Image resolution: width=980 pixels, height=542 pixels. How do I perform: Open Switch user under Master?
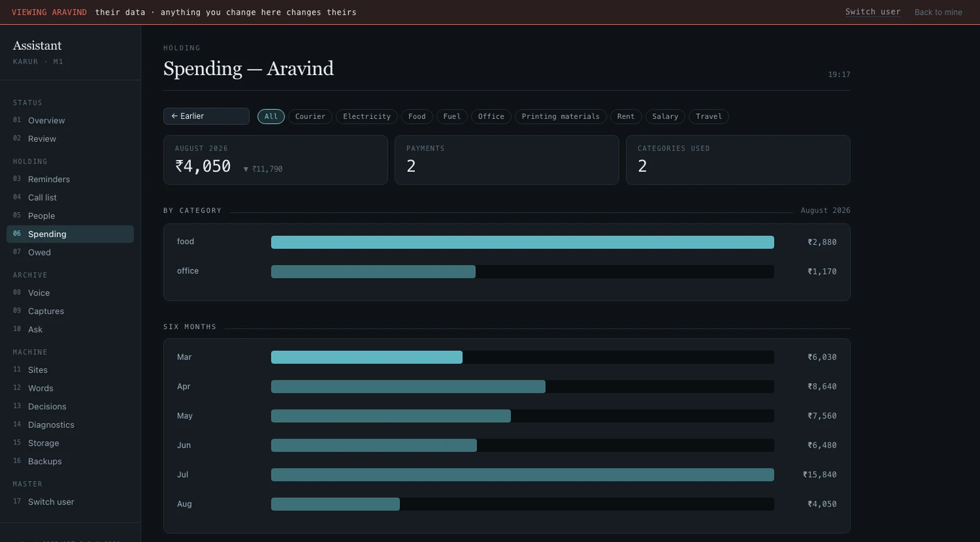pos(70,502)
